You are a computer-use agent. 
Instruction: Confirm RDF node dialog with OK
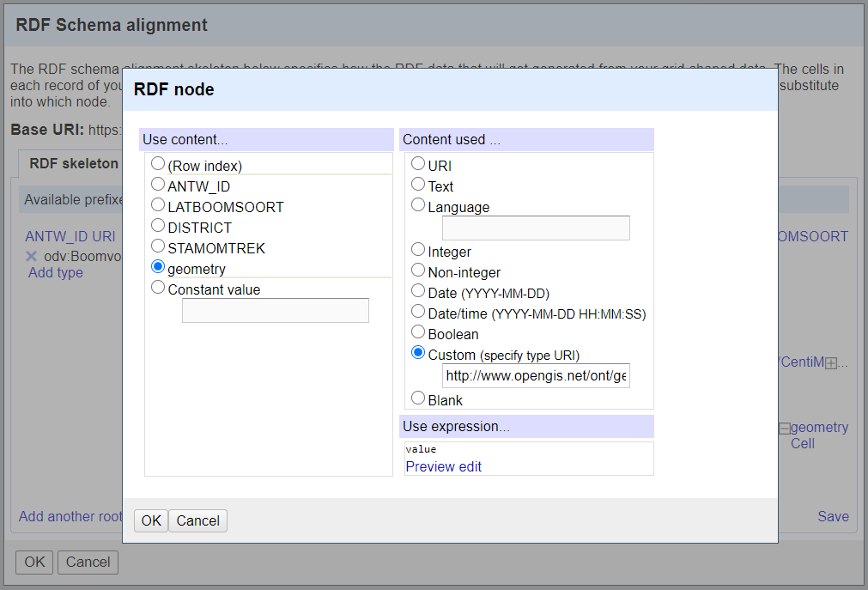[151, 520]
